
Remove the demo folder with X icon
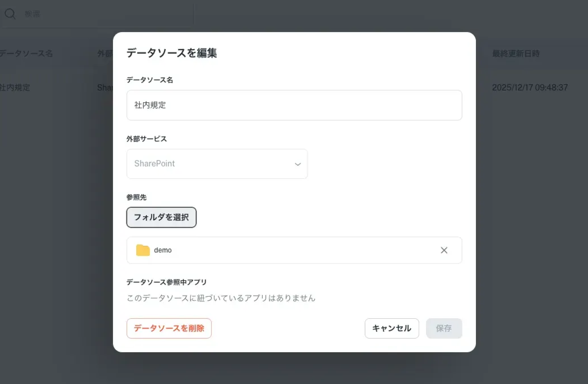444,250
